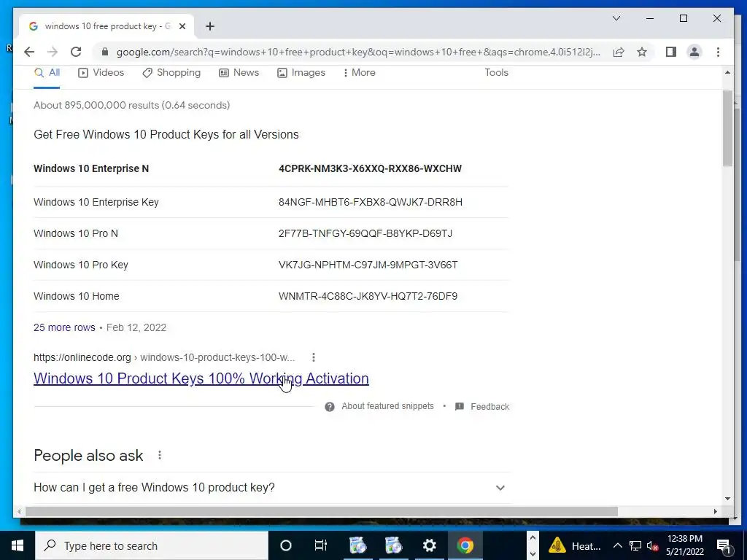Click the Chrome taskbar icon

pyautogui.click(x=465, y=545)
